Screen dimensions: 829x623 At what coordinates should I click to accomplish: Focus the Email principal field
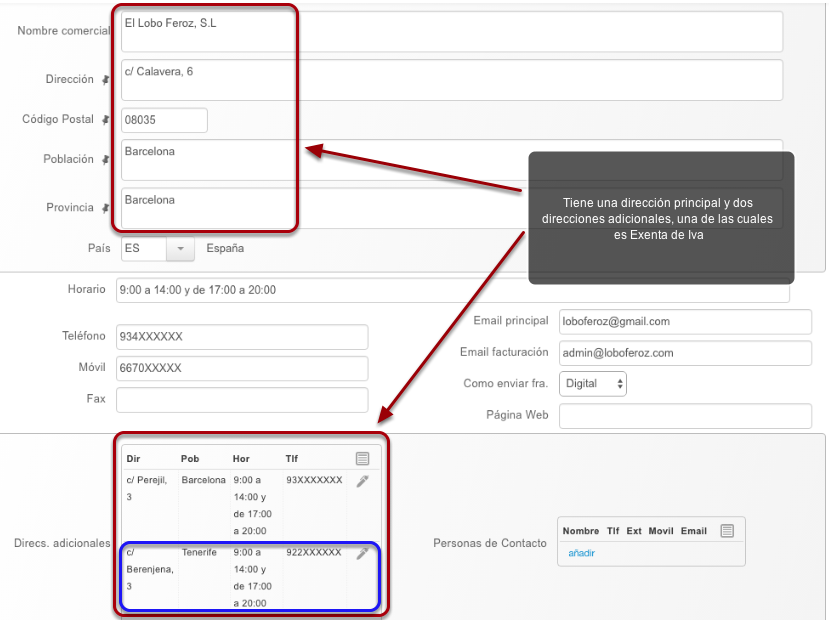(685, 322)
